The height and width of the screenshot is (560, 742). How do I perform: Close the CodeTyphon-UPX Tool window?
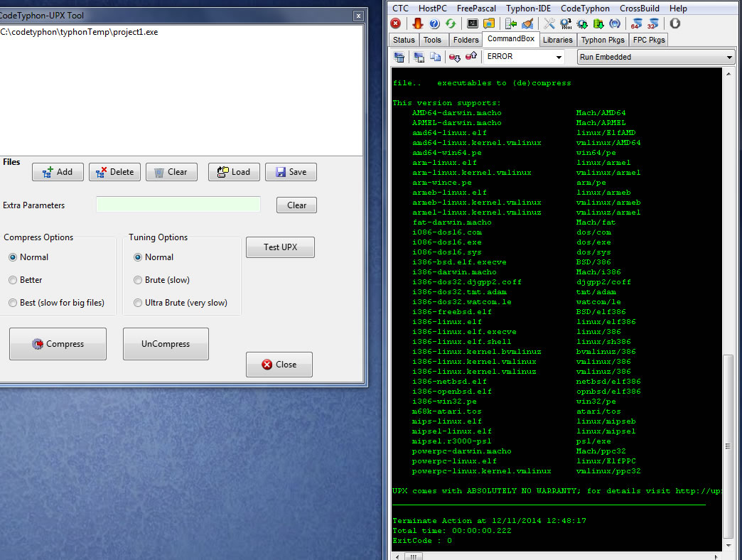coord(358,16)
